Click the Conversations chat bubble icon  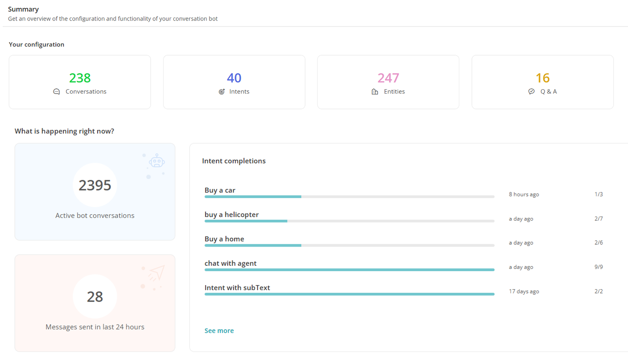point(57,91)
